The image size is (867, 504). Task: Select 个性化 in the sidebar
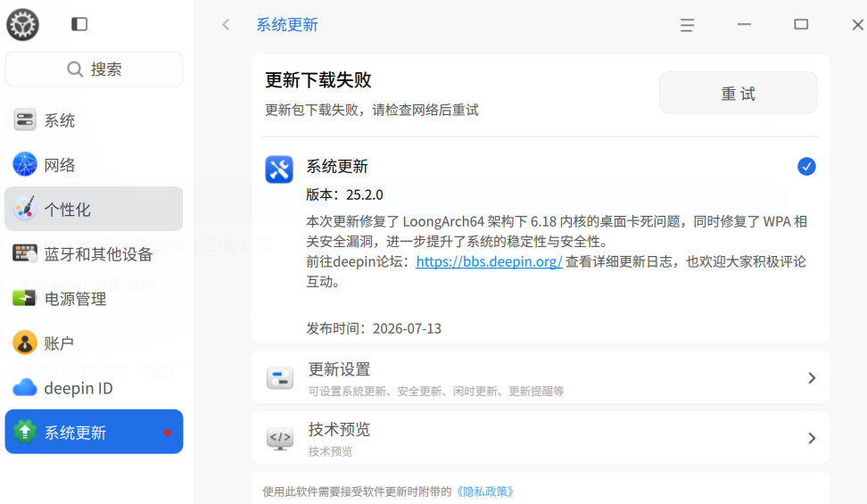click(x=94, y=209)
